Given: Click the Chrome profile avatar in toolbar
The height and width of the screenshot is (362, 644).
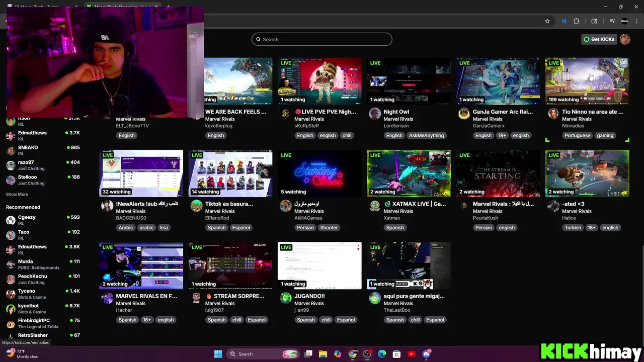Looking at the screenshot, I should click(625, 21).
